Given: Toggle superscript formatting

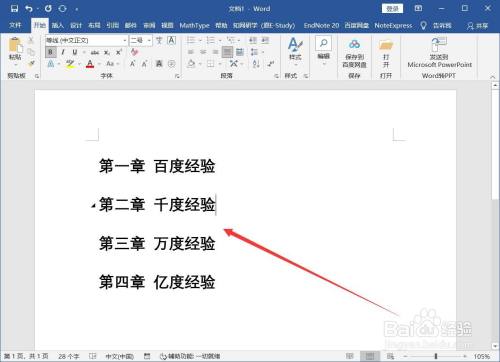Looking at the screenshot, I should tap(119, 52).
